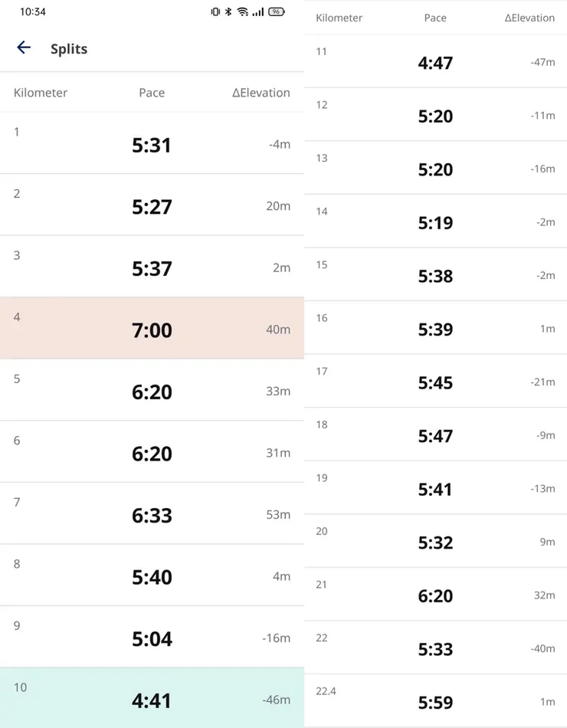Select the kilometer 1 row with 5:31 pace
The image size is (567, 728).
point(152,143)
